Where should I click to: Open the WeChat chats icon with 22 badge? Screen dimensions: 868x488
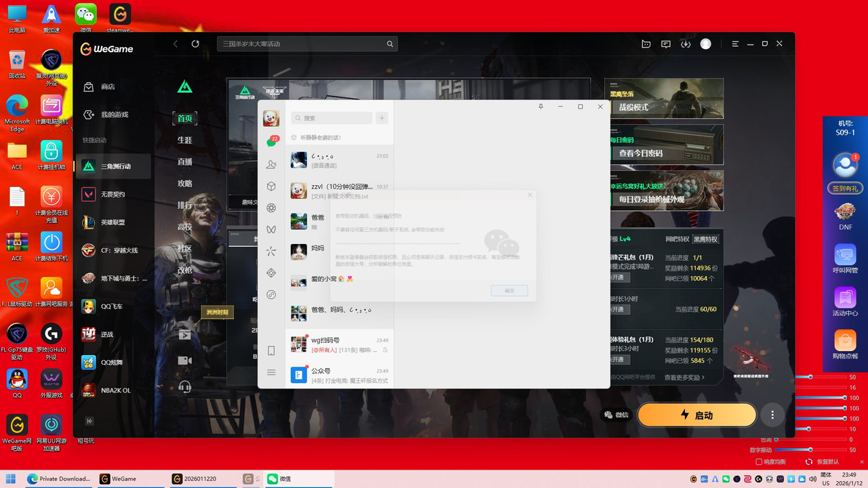pyautogui.click(x=271, y=142)
